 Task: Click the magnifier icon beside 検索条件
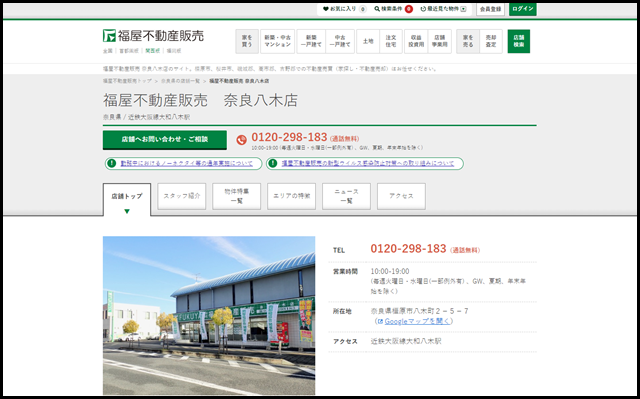tap(377, 9)
